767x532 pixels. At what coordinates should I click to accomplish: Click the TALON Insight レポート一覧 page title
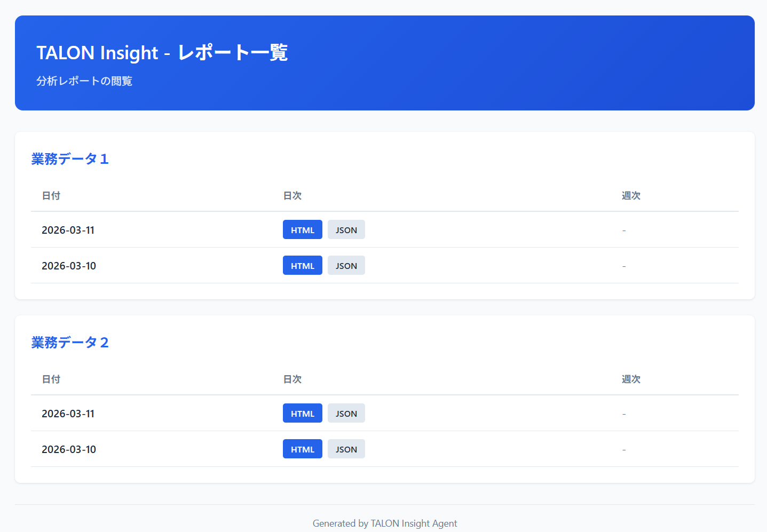(x=162, y=53)
